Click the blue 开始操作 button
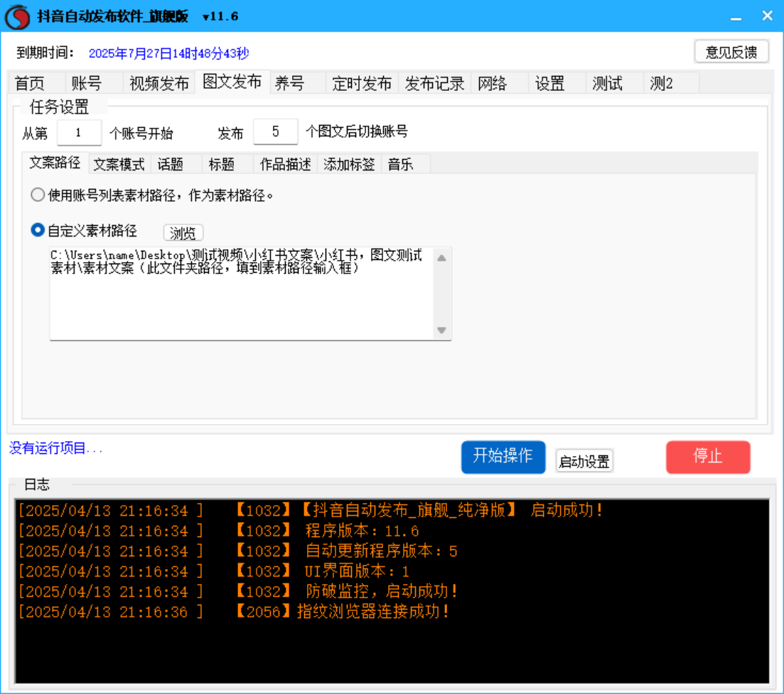The image size is (784, 694). (503, 457)
